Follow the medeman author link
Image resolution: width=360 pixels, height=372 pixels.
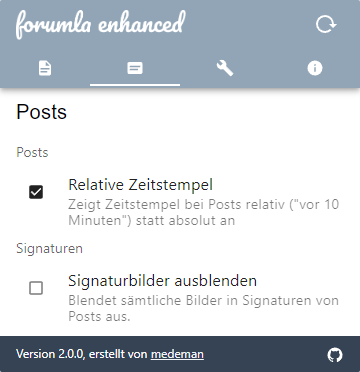pos(177,354)
